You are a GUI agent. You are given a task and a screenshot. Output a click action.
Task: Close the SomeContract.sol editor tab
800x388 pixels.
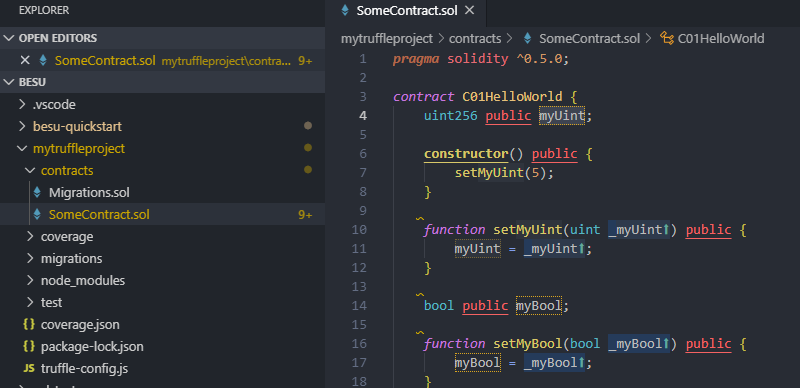[x=469, y=10]
